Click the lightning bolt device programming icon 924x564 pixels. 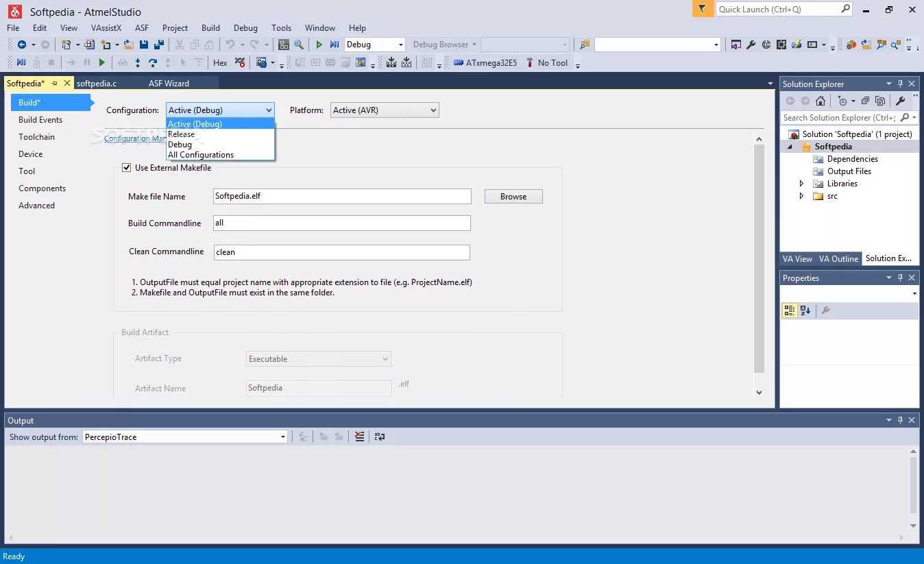tap(797, 45)
